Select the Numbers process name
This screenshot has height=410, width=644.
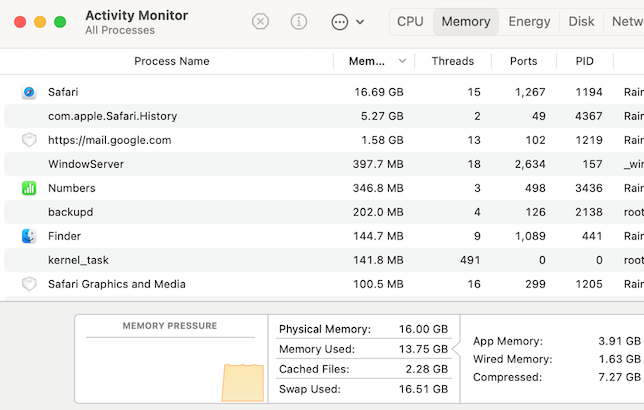point(71,188)
